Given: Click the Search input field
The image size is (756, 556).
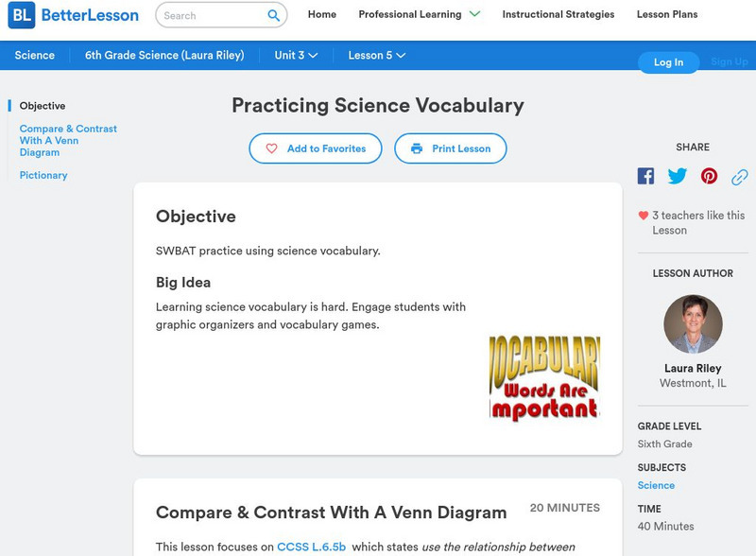Looking at the screenshot, I should (x=212, y=15).
